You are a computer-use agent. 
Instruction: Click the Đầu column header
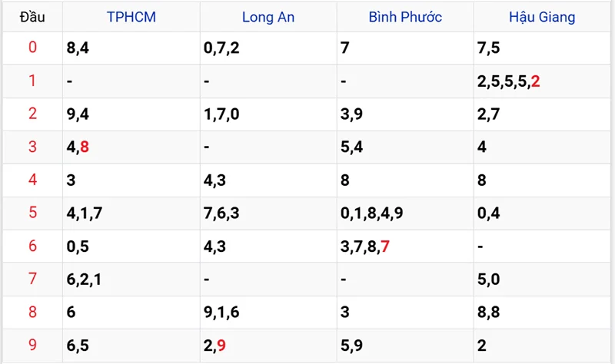click(32, 16)
